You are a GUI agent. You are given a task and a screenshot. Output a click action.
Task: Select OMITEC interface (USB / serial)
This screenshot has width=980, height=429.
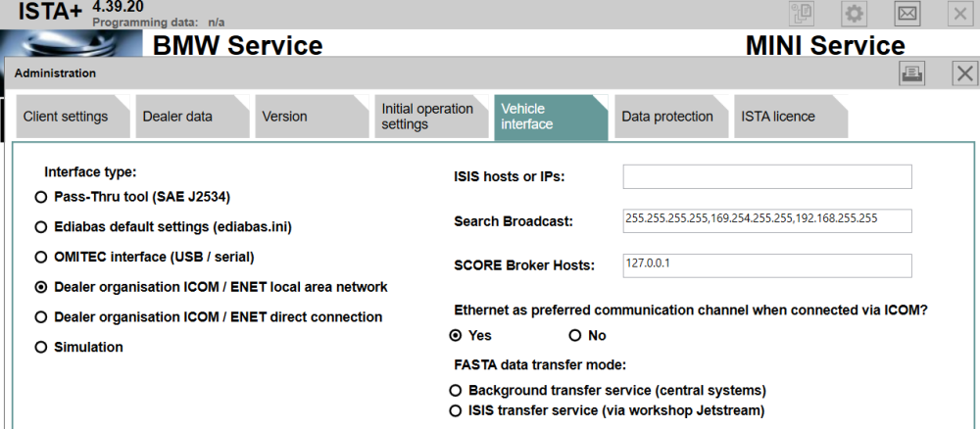(x=41, y=258)
